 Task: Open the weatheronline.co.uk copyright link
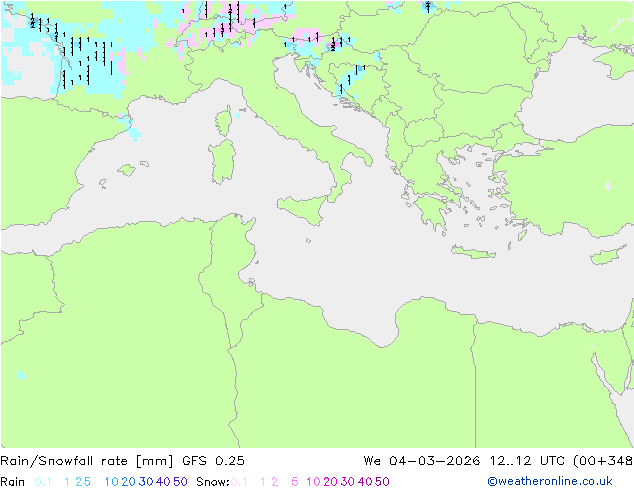click(549, 481)
